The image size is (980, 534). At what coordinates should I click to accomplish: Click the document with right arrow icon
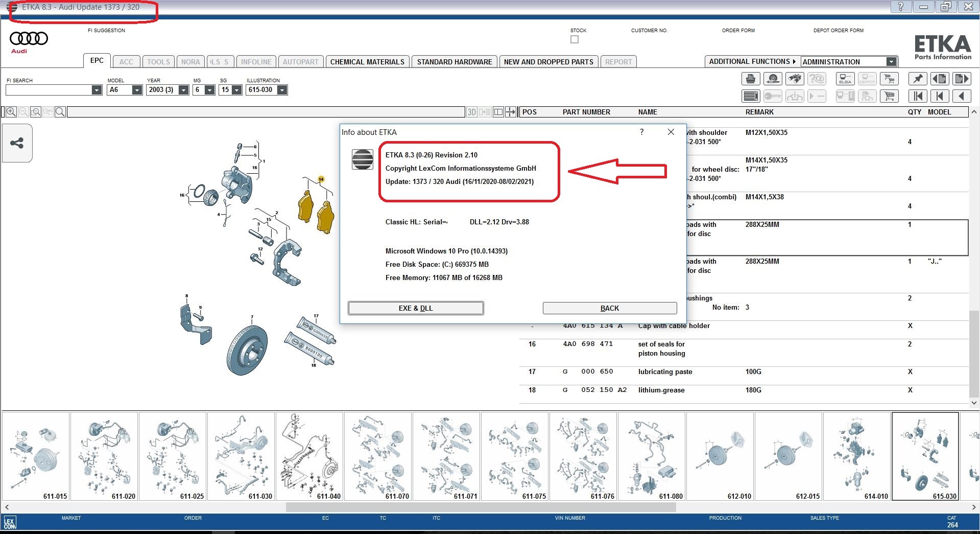962,79
